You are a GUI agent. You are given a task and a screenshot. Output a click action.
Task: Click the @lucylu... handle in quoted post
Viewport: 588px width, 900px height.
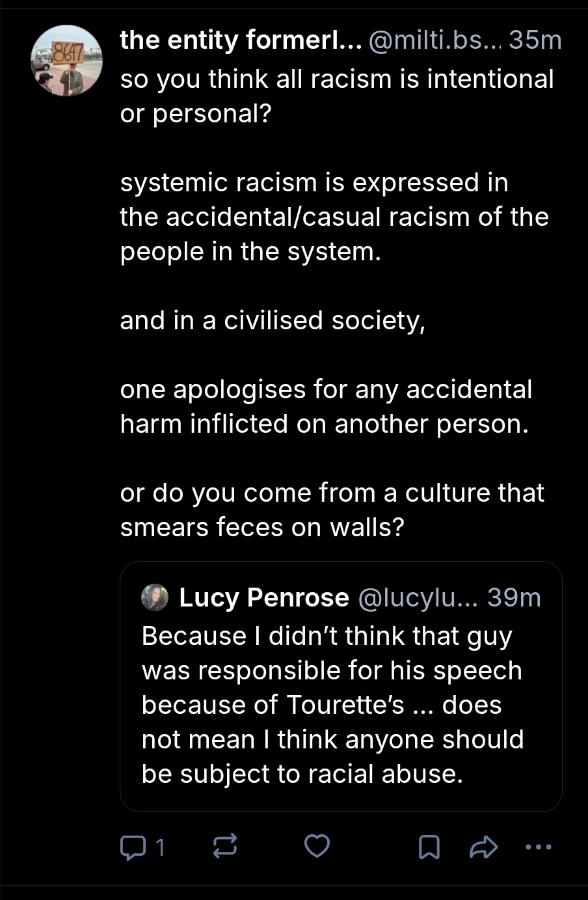(x=418, y=597)
